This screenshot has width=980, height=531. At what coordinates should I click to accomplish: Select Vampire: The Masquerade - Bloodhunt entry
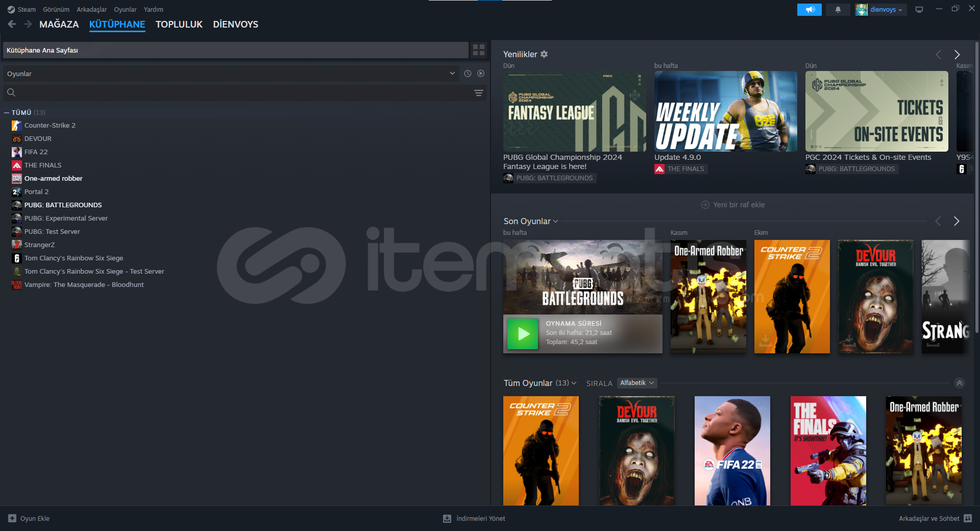click(x=84, y=285)
